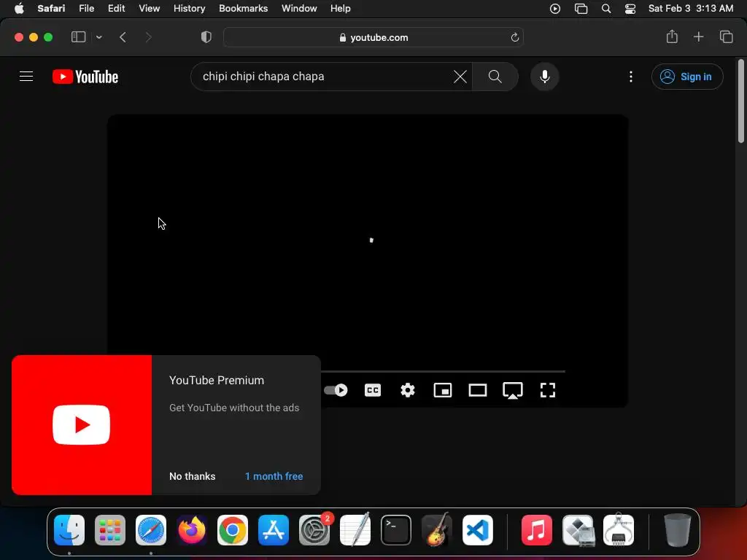Viewport: 747px width, 560px height.
Task: Open the YouTube guide hamburger menu
Action: click(x=26, y=76)
